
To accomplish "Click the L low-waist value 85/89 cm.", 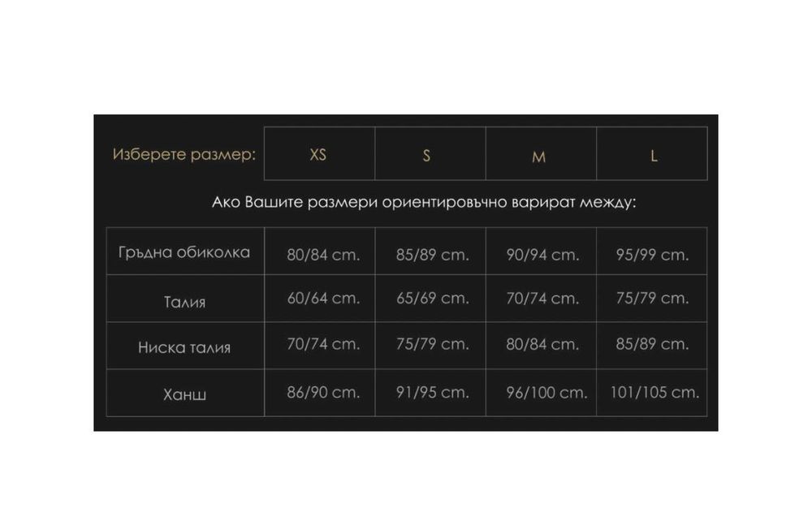I will point(652,343).
